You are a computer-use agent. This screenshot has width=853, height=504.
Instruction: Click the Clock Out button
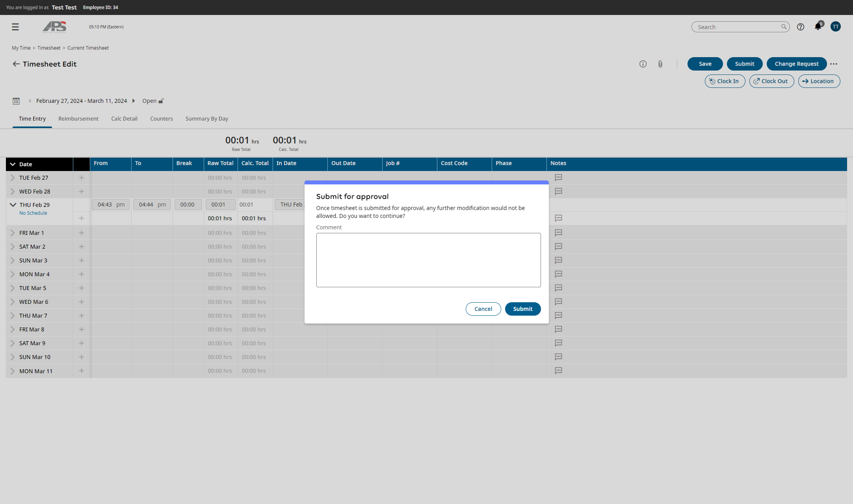pyautogui.click(x=771, y=81)
